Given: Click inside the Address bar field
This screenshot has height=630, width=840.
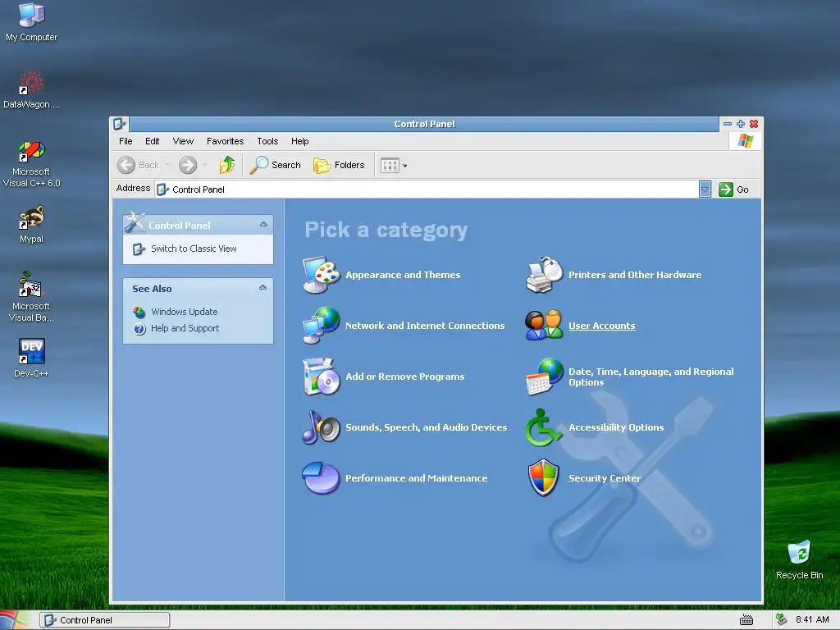Looking at the screenshot, I should pos(427,189).
